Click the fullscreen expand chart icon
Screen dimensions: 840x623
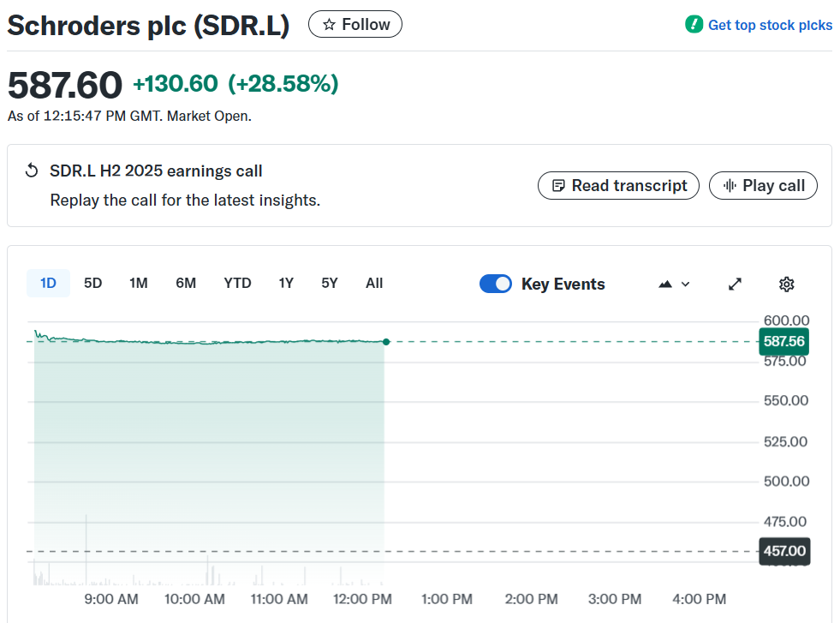pyautogui.click(x=735, y=285)
